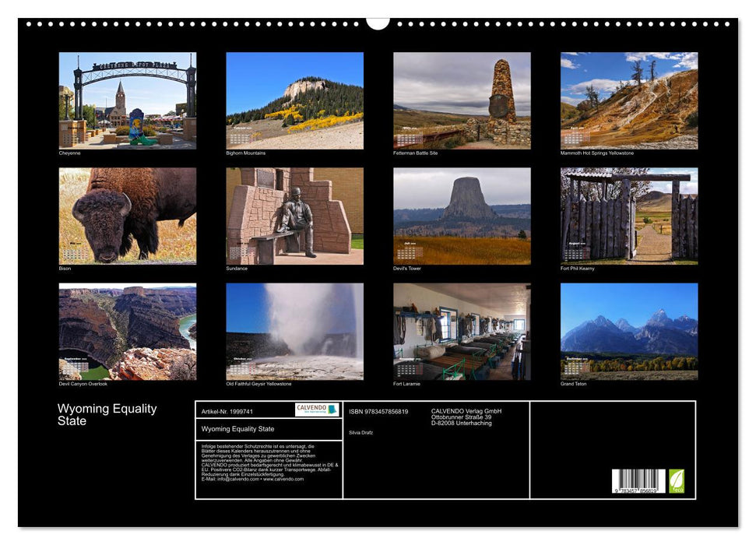The height and width of the screenshot is (545, 756).
Task: Click the info@calvendo.com email link
Action: pyautogui.click(x=234, y=478)
